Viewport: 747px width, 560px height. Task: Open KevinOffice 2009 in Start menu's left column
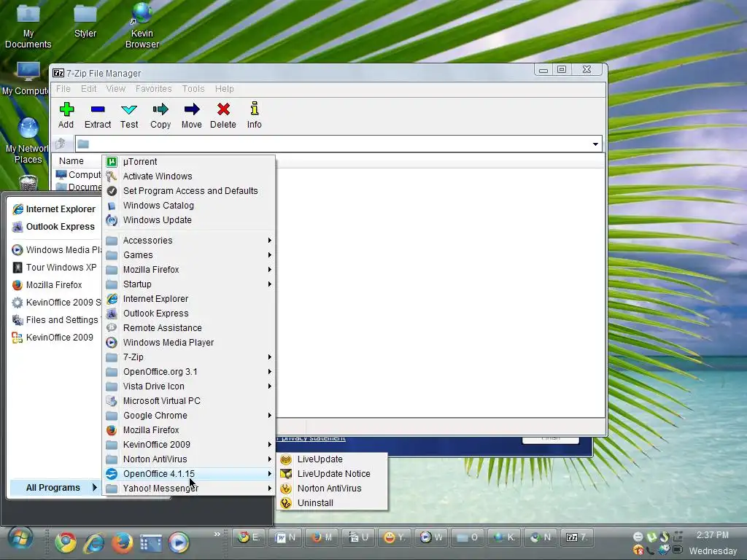[x=54, y=338]
